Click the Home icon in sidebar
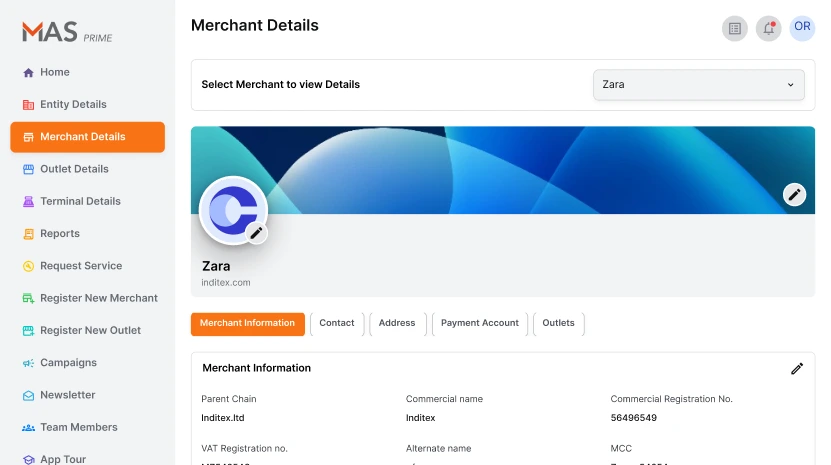 [28, 73]
